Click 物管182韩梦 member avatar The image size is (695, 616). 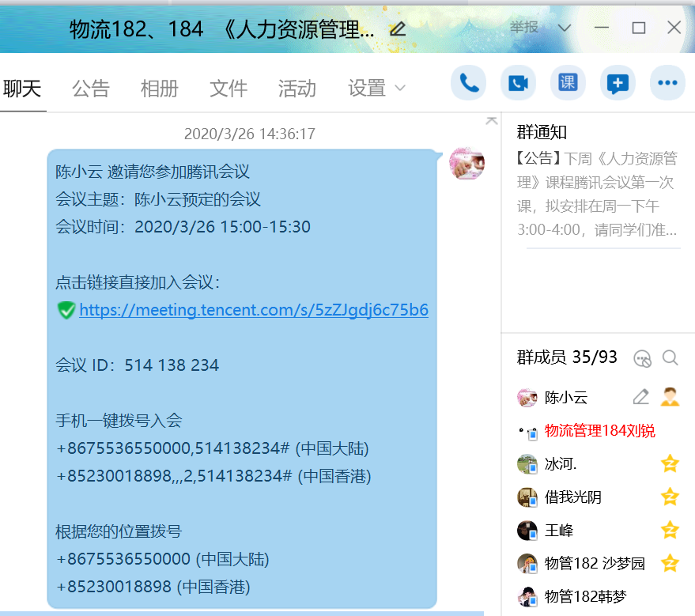(527, 596)
